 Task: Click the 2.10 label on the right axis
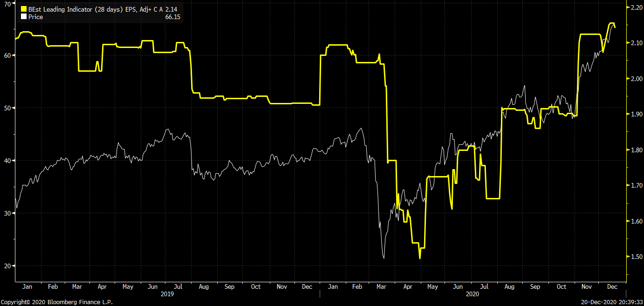tap(636, 43)
